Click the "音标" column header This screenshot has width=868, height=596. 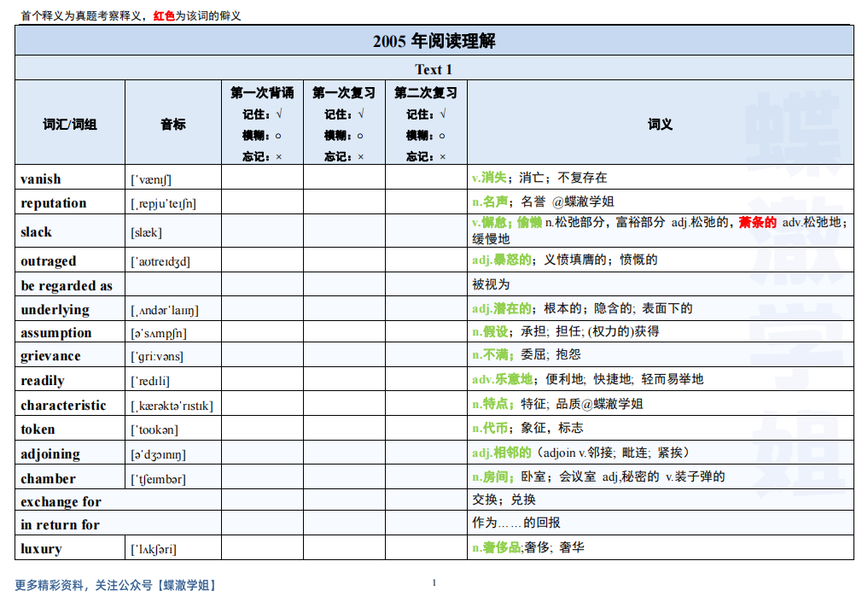(172, 122)
